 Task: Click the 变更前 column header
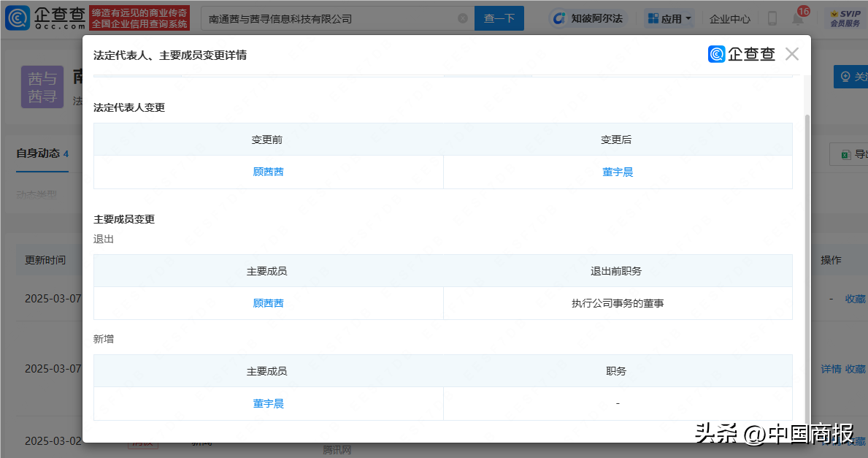[x=266, y=140]
